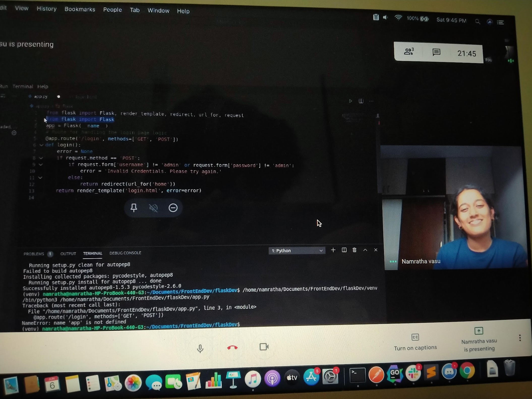
Task: Click the minimize/hide panel icon in floating toolbar
Action: 173,208
